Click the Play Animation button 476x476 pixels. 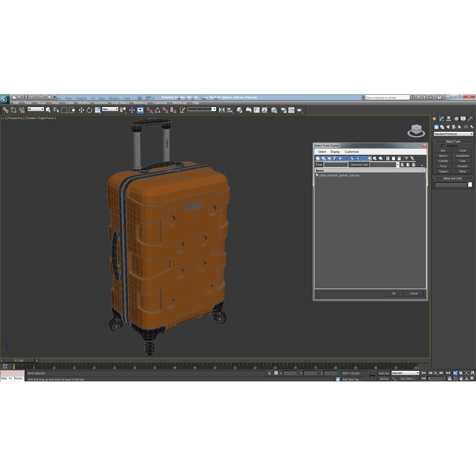point(436,373)
